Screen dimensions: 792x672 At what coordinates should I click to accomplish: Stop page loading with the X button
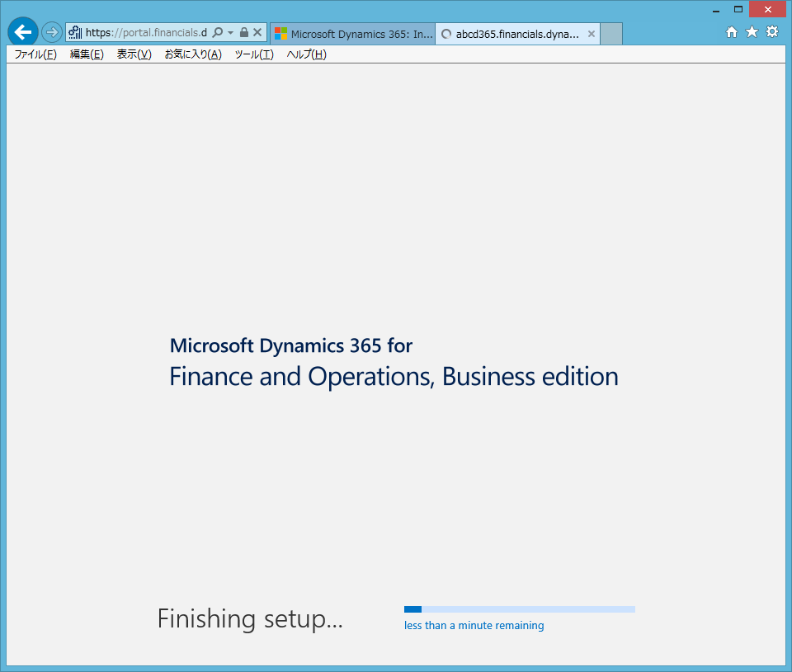257,32
